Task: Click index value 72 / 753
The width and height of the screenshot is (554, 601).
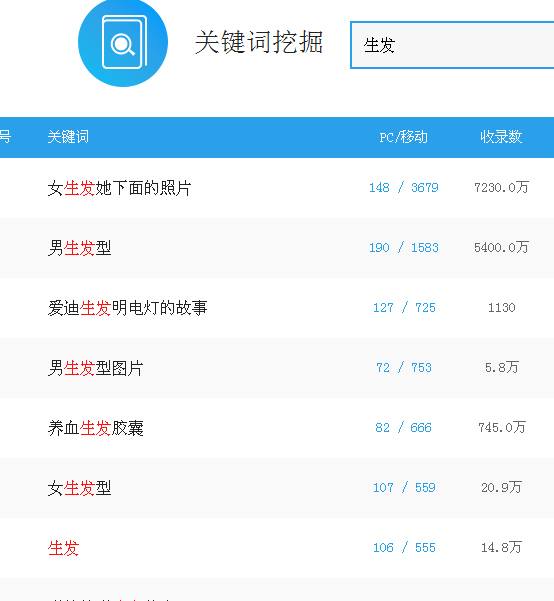Action: tap(404, 368)
